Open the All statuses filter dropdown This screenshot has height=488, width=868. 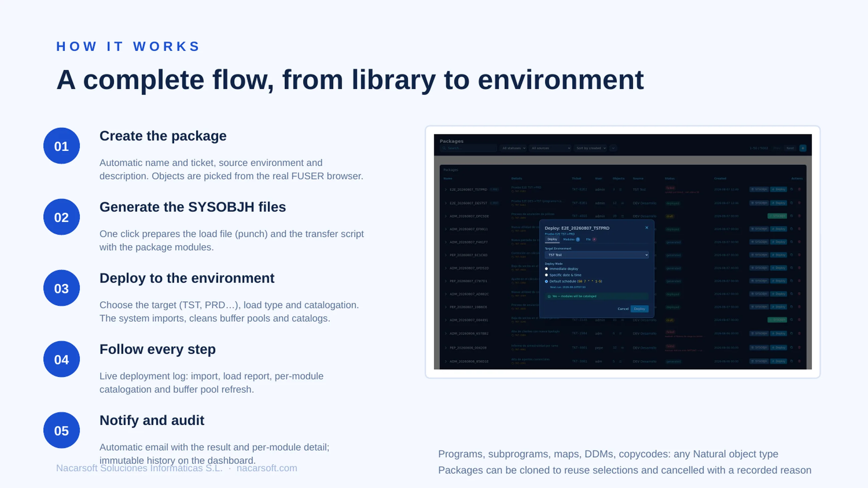click(513, 148)
